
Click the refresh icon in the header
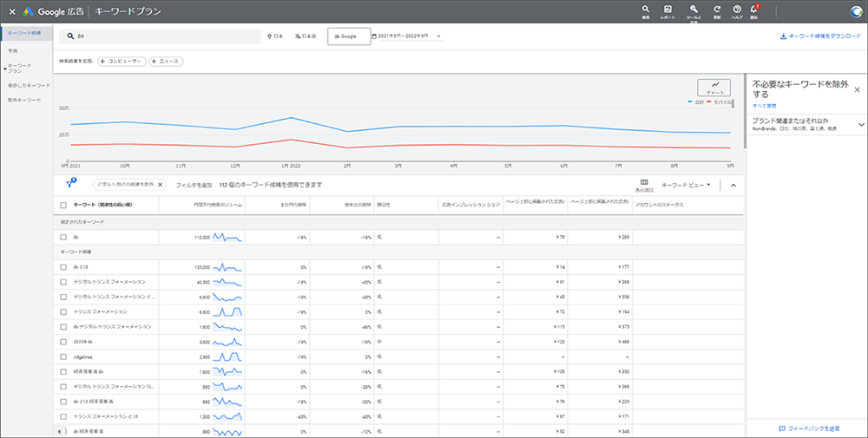[717, 11]
